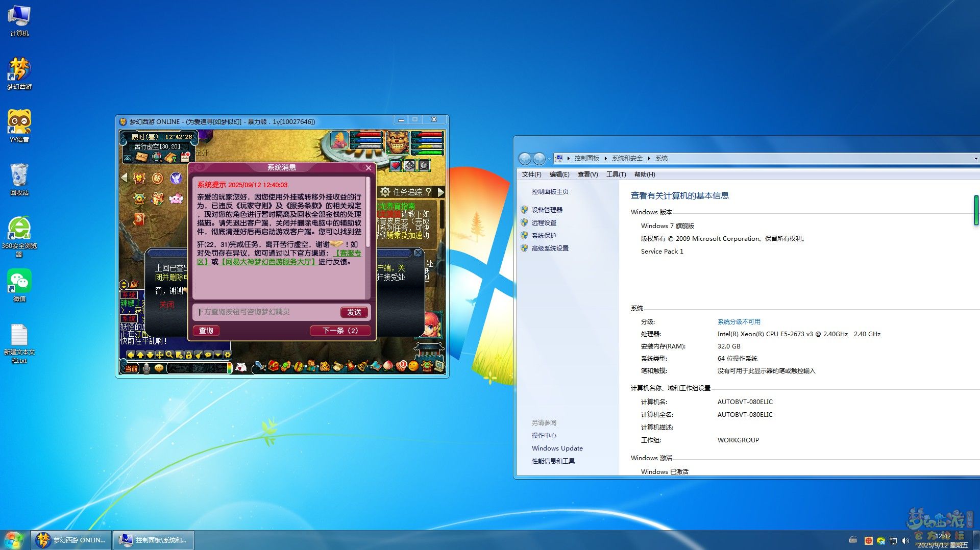The width and height of the screenshot is (980, 550).
Task: Open the mail envelope icon in game HUD
Action: coord(141,157)
